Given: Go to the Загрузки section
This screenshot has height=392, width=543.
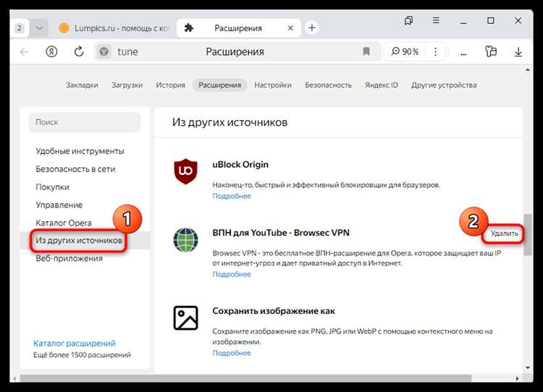Looking at the screenshot, I should 127,85.
